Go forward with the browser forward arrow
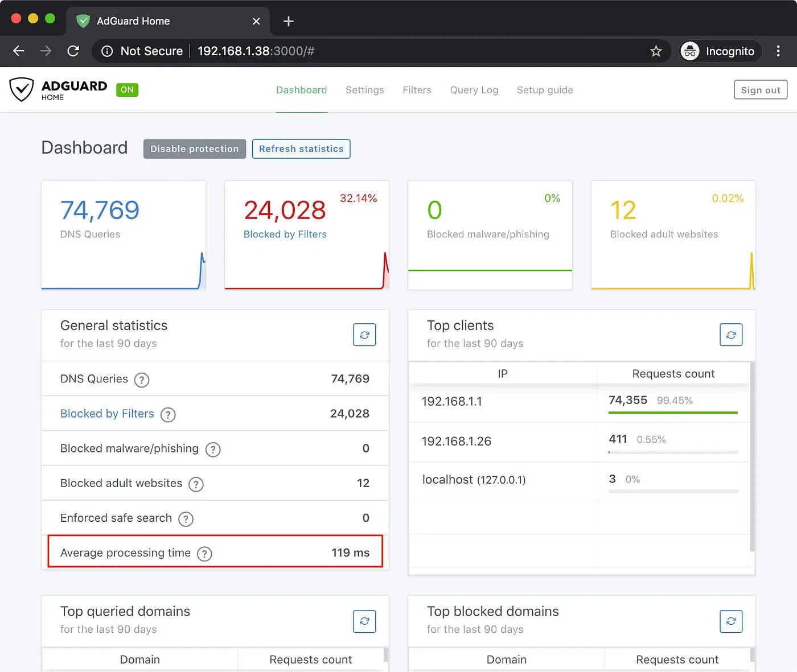797x672 pixels. (x=46, y=51)
